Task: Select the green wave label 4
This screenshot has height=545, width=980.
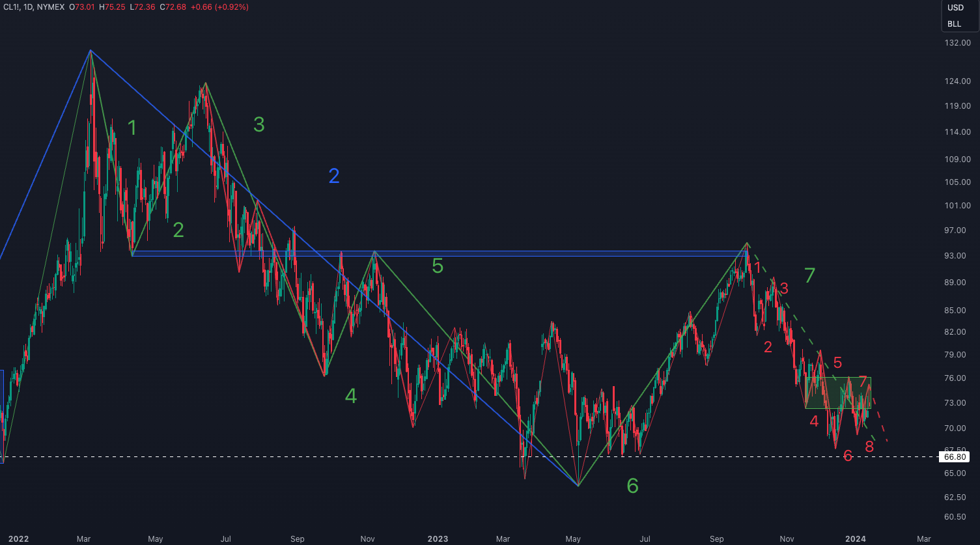Action: (x=351, y=396)
